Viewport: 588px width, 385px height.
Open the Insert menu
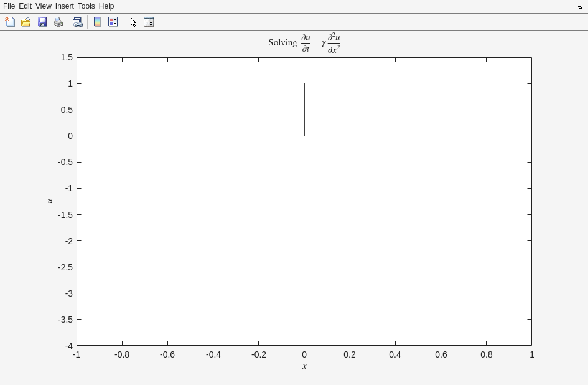[x=64, y=6]
